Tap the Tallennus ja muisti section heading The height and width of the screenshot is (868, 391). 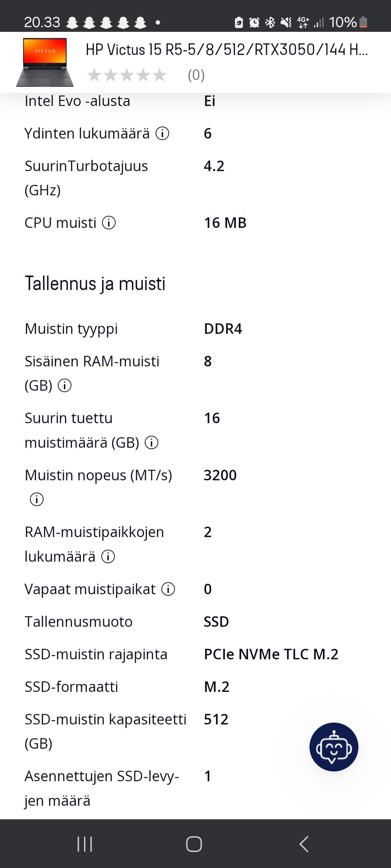pos(95,284)
